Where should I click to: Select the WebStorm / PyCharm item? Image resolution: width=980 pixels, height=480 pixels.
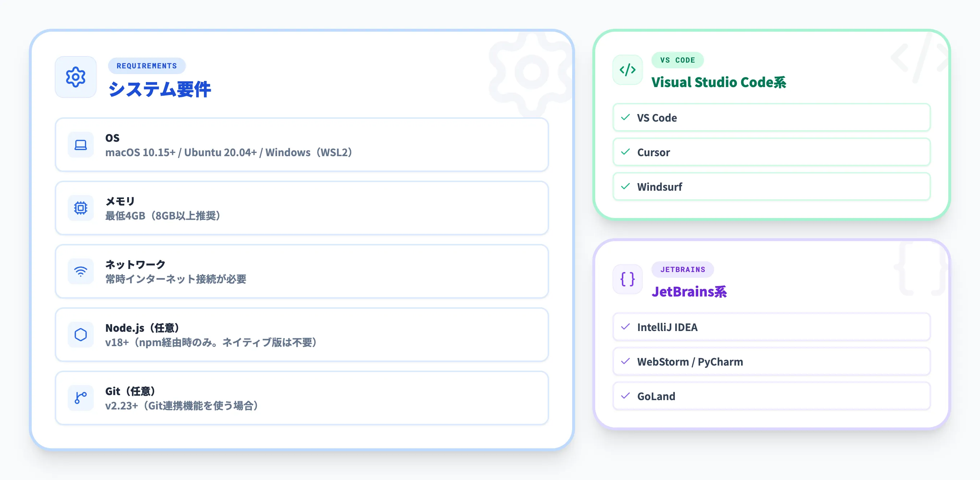tap(771, 361)
